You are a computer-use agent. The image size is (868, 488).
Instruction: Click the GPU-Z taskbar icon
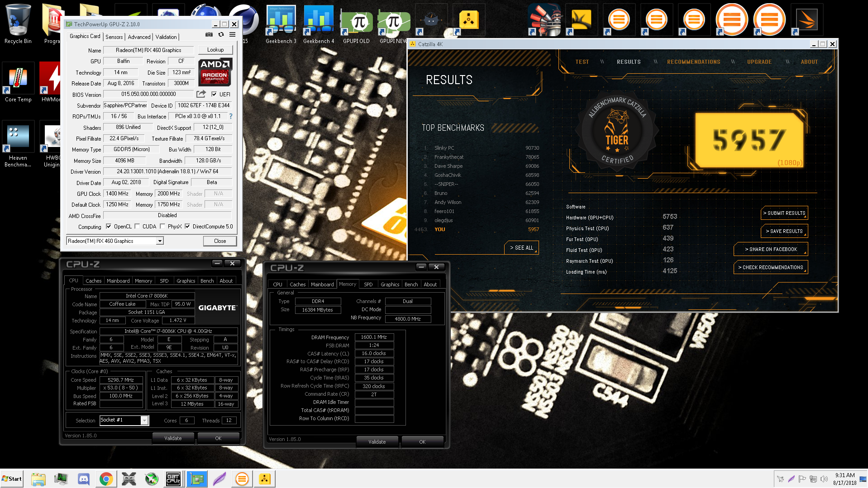click(x=196, y=479)
